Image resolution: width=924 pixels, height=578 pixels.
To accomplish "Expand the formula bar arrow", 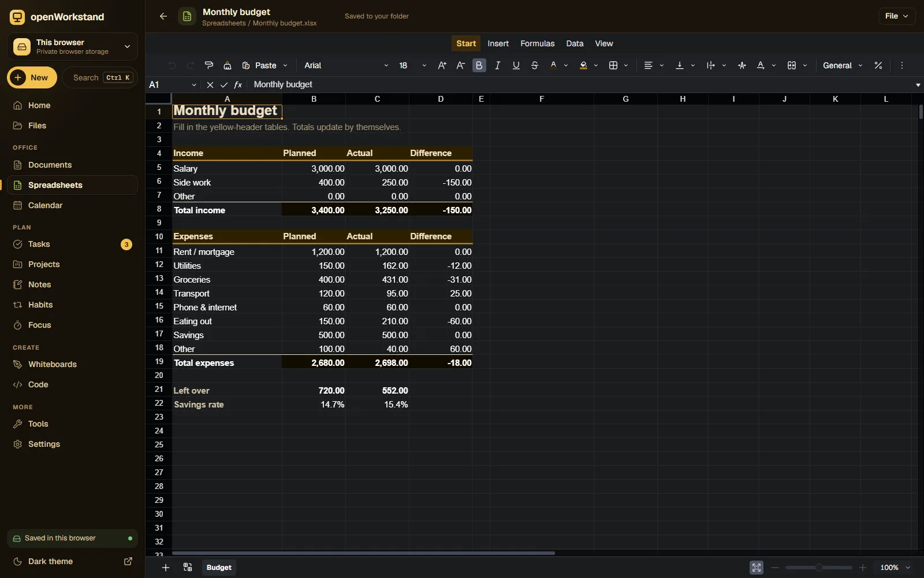I will (918, 85).
